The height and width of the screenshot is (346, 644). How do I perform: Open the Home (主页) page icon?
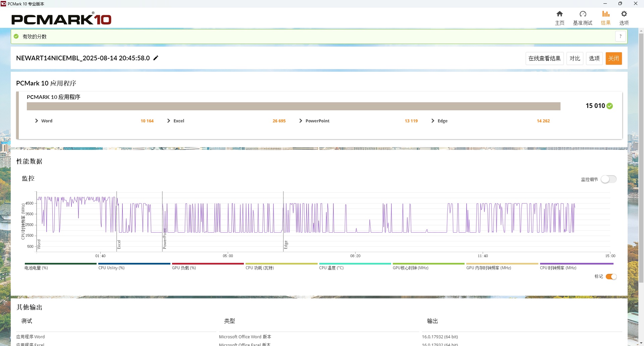[559, 14]
